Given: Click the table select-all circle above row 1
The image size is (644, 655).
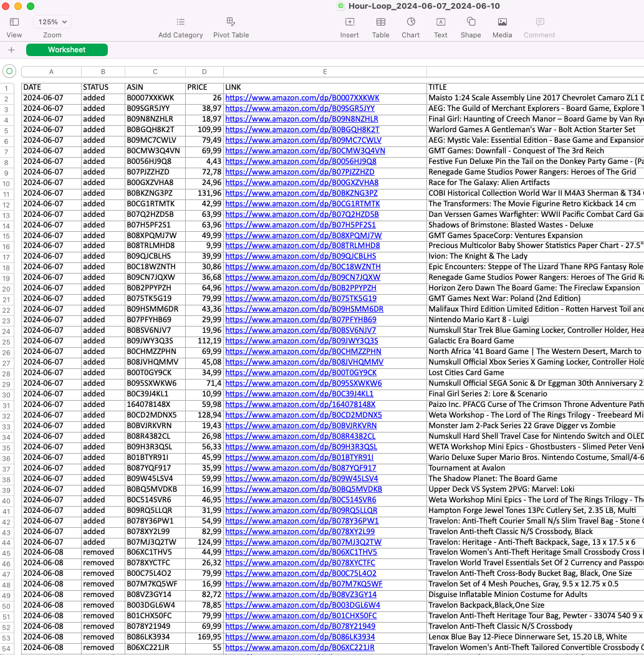Looking at the screenshot, I should point(9,72).
